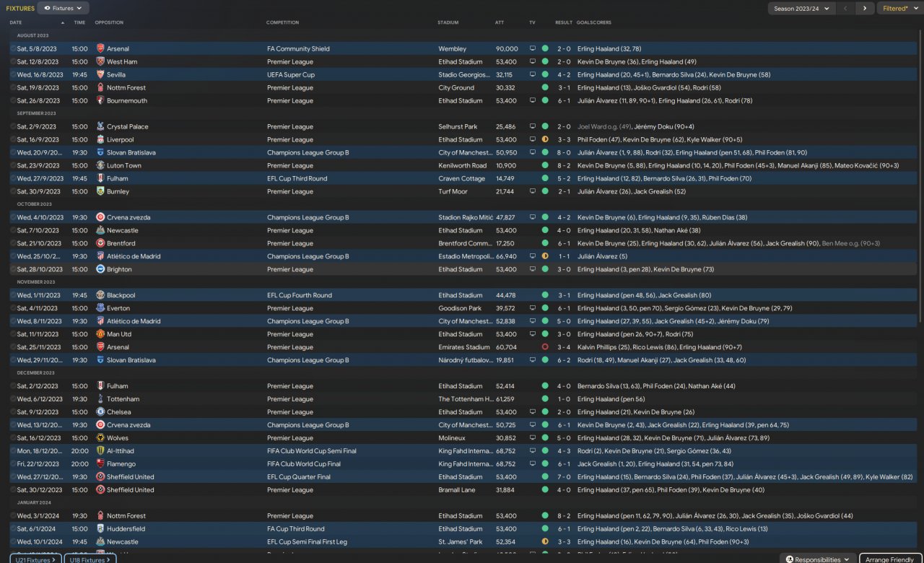The image size is (924, 563).
Task: Open U21 Fixtures
Action: 35,559
